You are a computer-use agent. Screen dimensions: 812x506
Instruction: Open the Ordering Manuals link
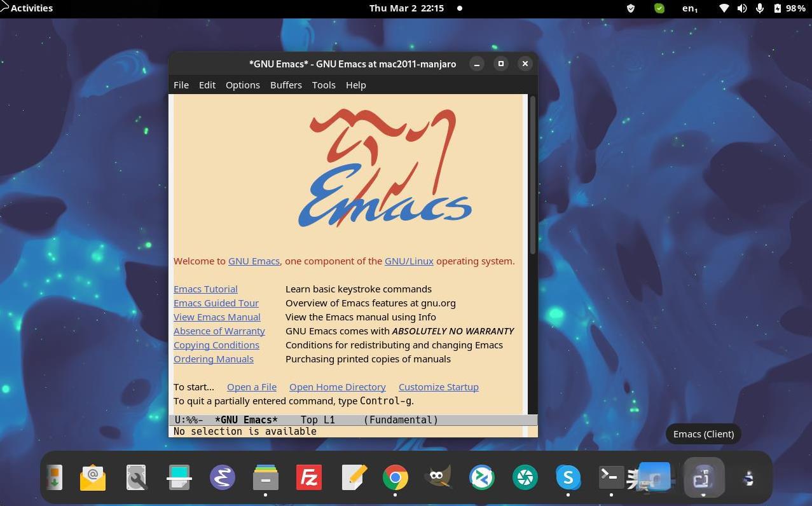(214, 359)
